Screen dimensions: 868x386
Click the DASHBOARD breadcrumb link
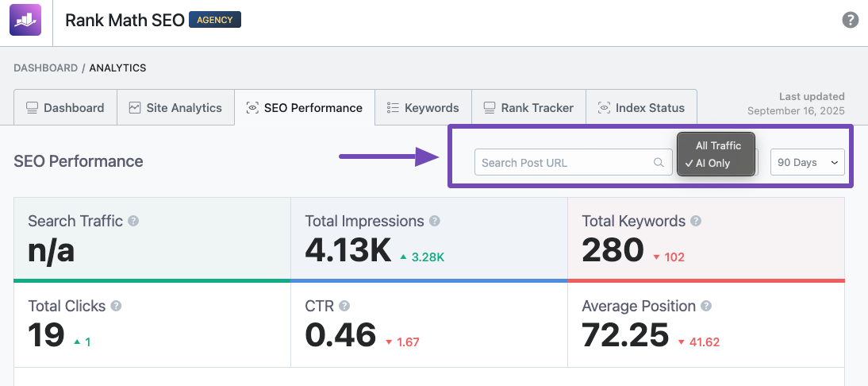(x=45, y=68)
